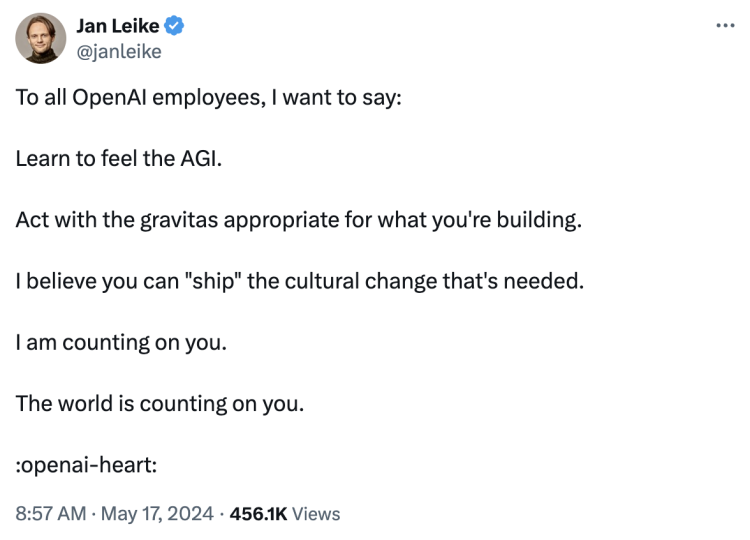Click The world is counting on you line
Screen dimensions: 750x540
[160, 404]
